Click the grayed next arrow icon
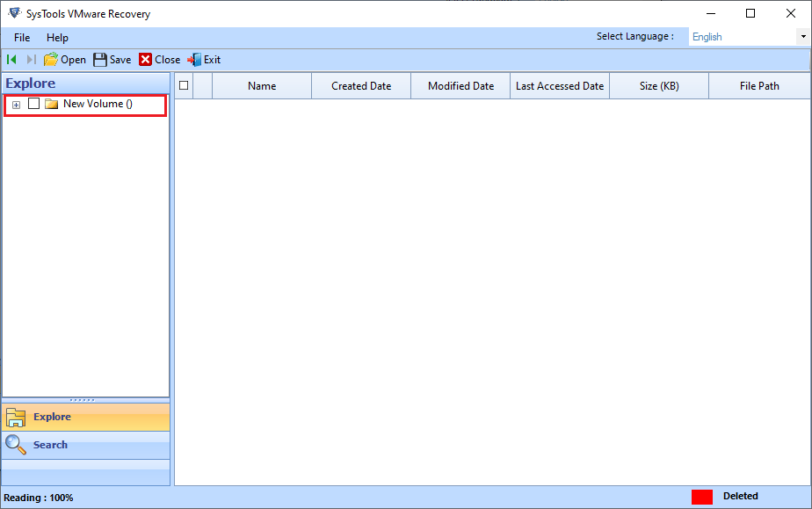 tap(32, 60)
